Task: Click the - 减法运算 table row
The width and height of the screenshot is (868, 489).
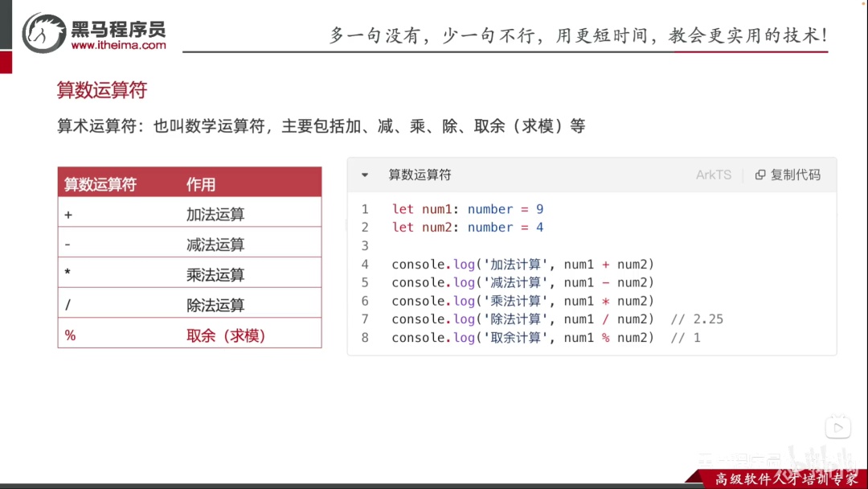Action: tap(190, 244)
